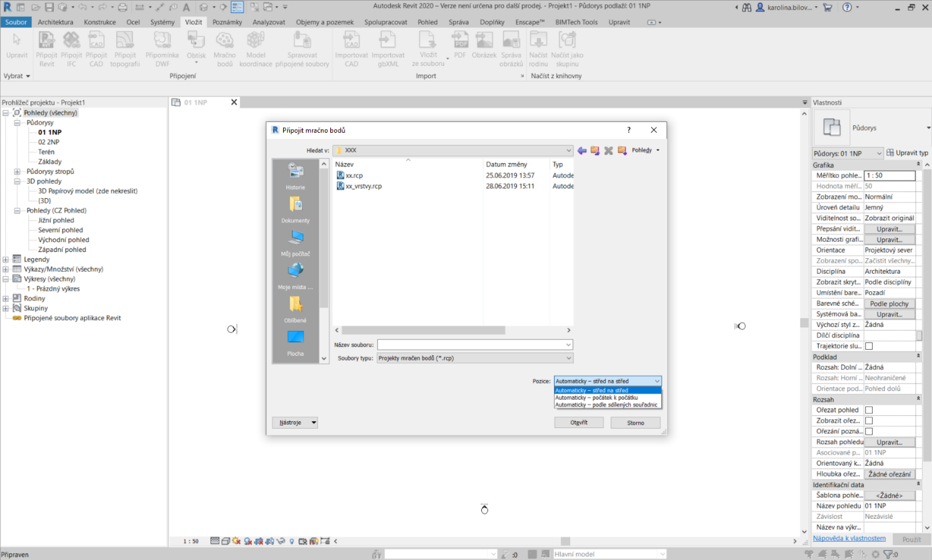The image size is (932, 560).
Task: Go to Dokumenty in the dialog places bar
Action: pyautogui.click(x=295, y=210)
